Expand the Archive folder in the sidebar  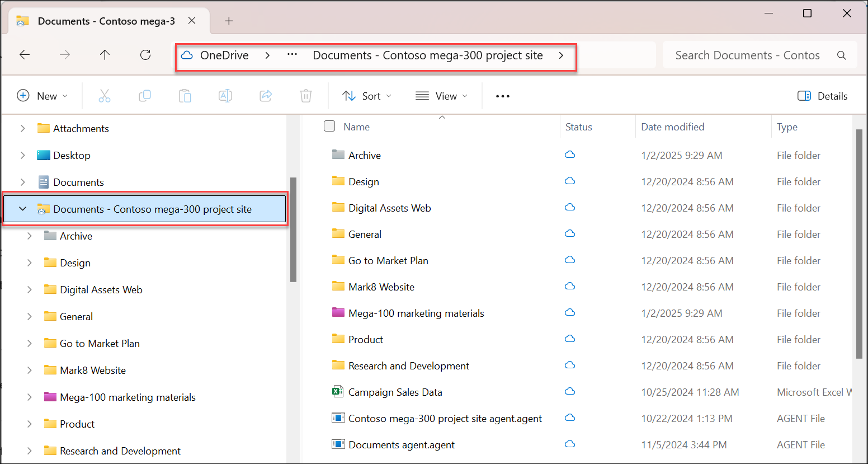pos(30,236)
